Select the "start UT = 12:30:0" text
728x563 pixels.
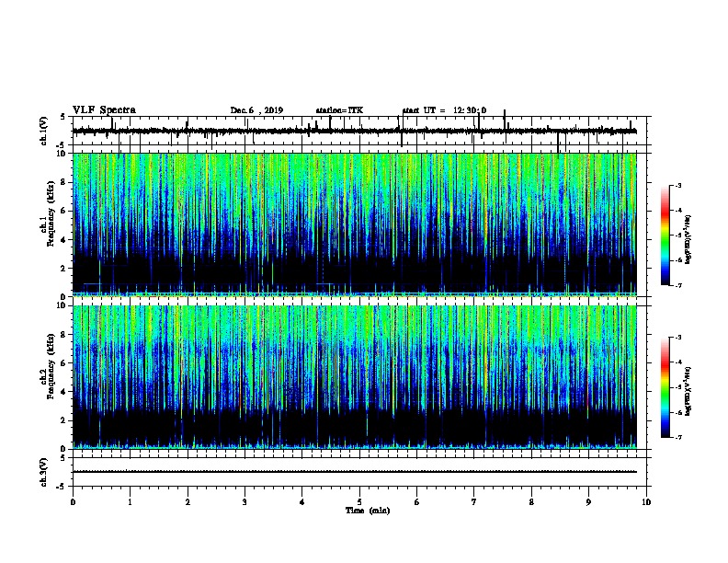point(444,110)
